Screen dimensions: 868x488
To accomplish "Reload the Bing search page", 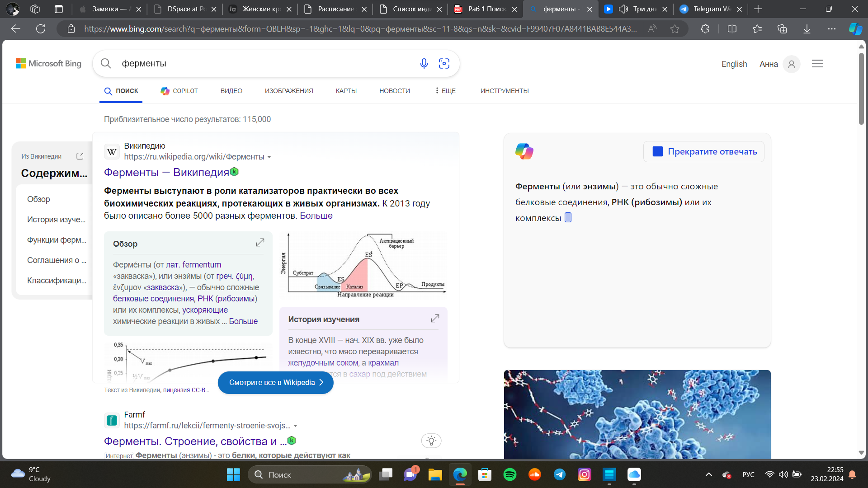I will point(41,29).
